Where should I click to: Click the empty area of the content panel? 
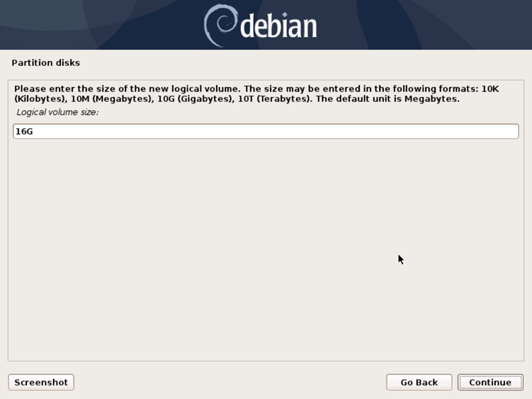coord(266,248)
